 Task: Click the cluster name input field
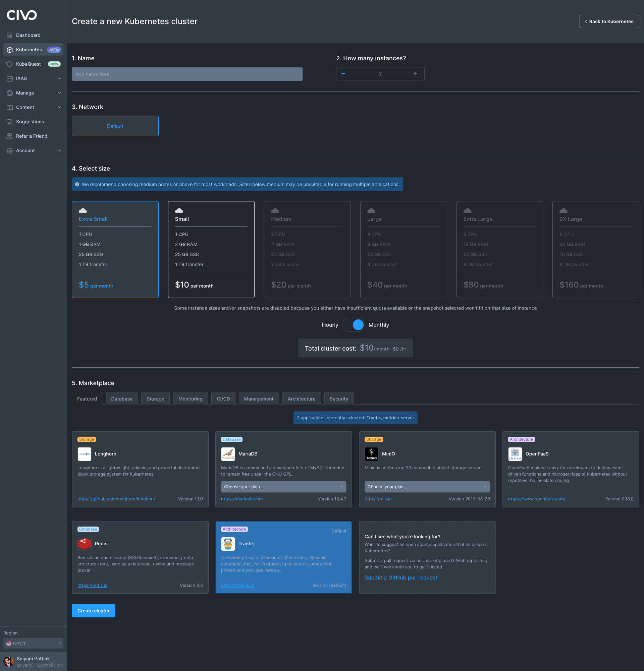tap(187, 74)
